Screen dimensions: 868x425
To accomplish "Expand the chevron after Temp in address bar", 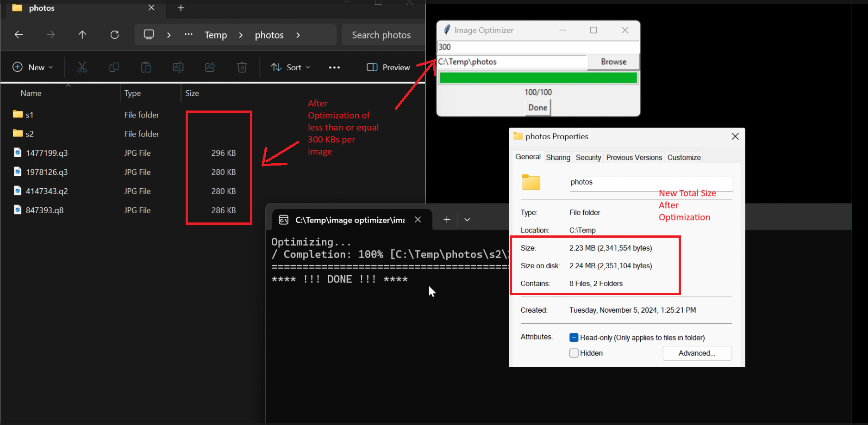I will [x=241, y=35].
